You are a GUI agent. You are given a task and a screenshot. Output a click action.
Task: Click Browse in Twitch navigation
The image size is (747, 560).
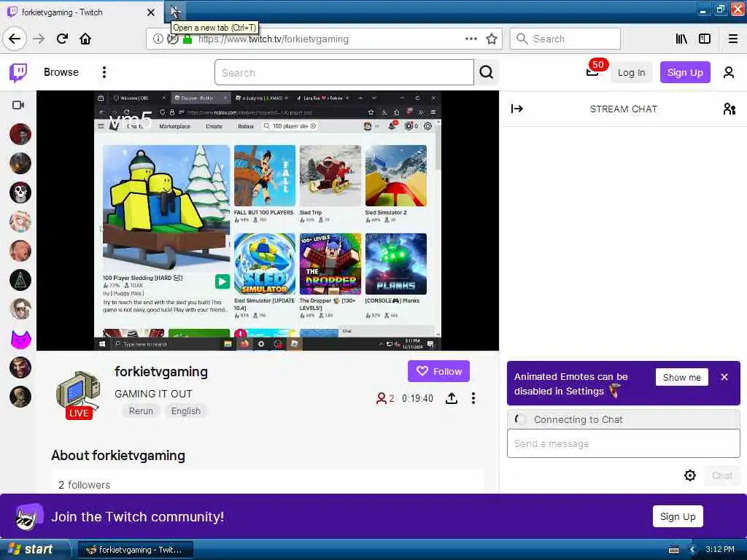click(x=61, y=72)
